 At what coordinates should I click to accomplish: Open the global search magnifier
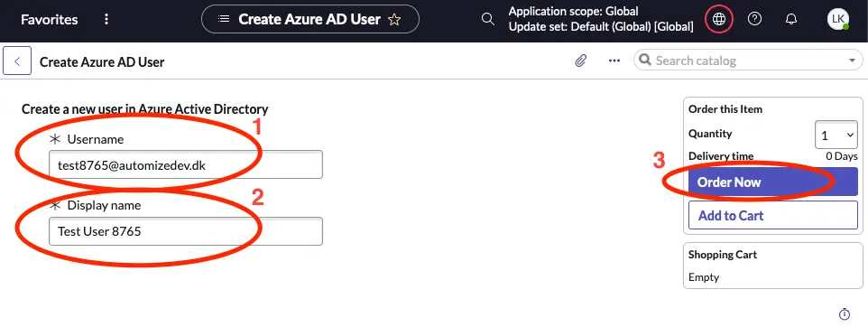coord(487,19)
